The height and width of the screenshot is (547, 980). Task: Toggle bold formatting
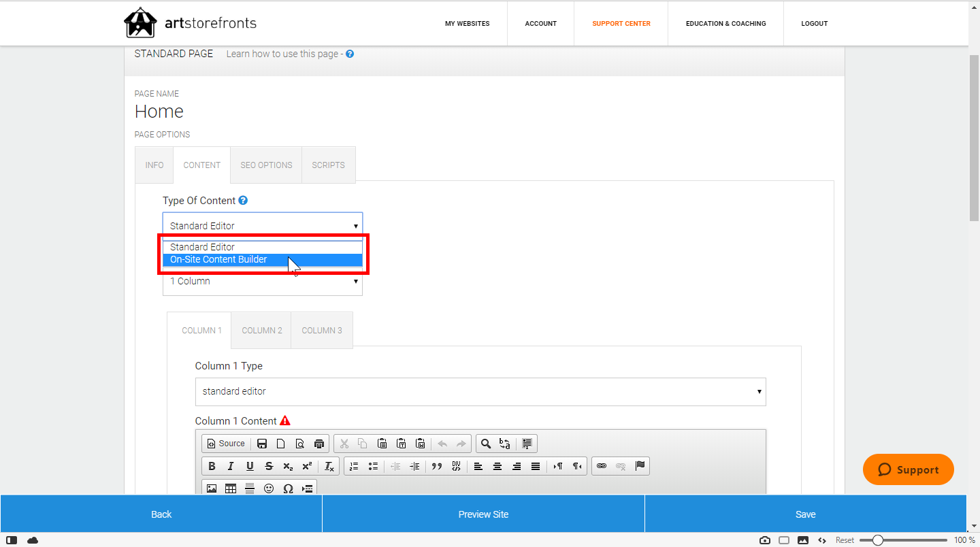(x=212, y=466)
